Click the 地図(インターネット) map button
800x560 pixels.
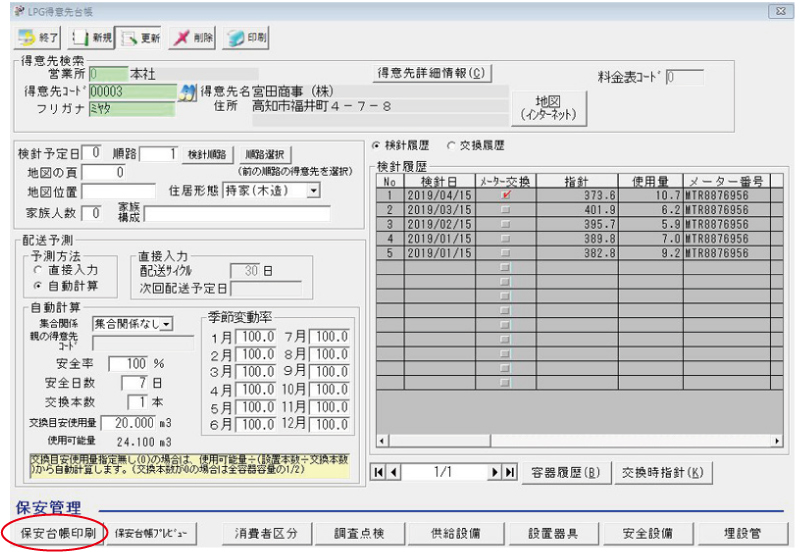(547, 109)
